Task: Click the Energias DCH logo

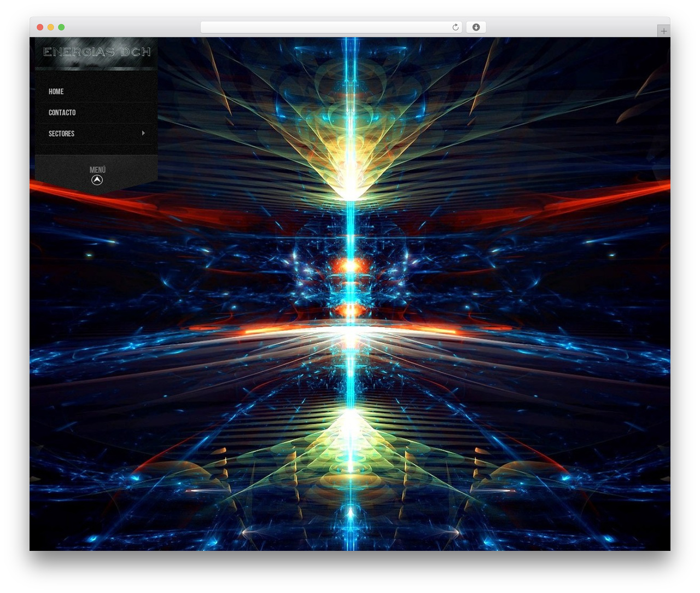Action: coord(96,53)
